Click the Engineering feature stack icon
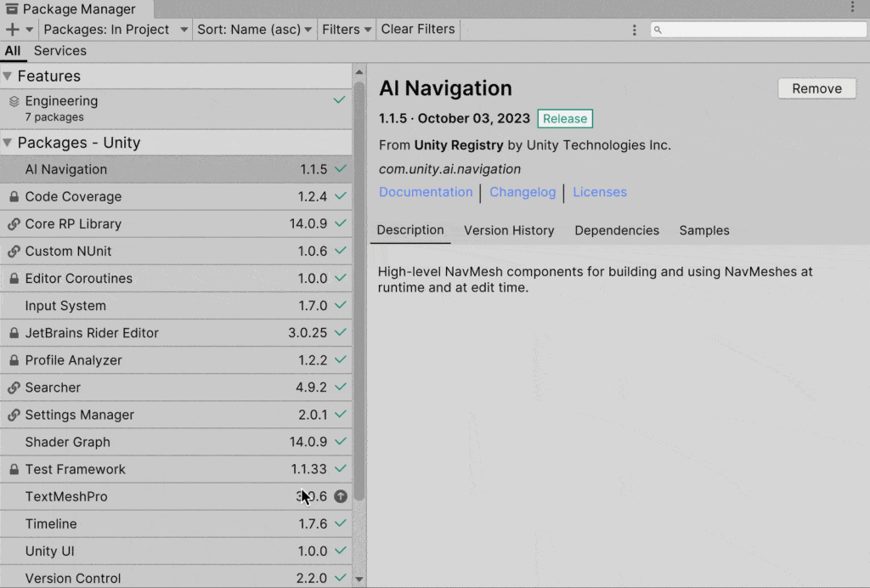Image resolution: width=870 pixels, height=588 pixels. [x=14, y=101]
